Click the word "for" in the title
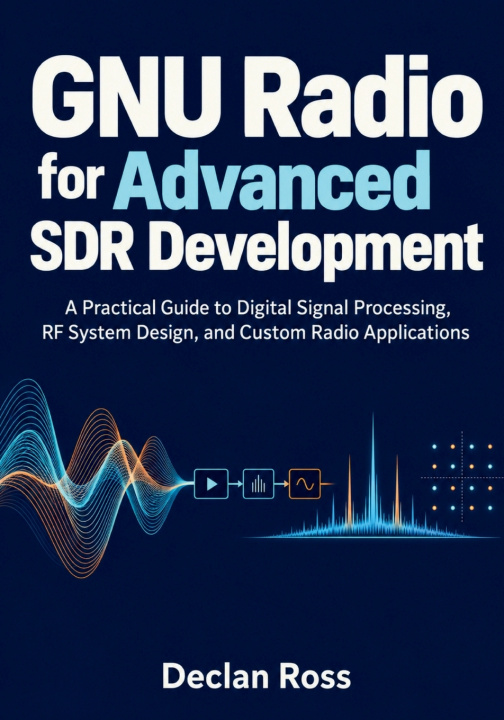 point(69,174)
